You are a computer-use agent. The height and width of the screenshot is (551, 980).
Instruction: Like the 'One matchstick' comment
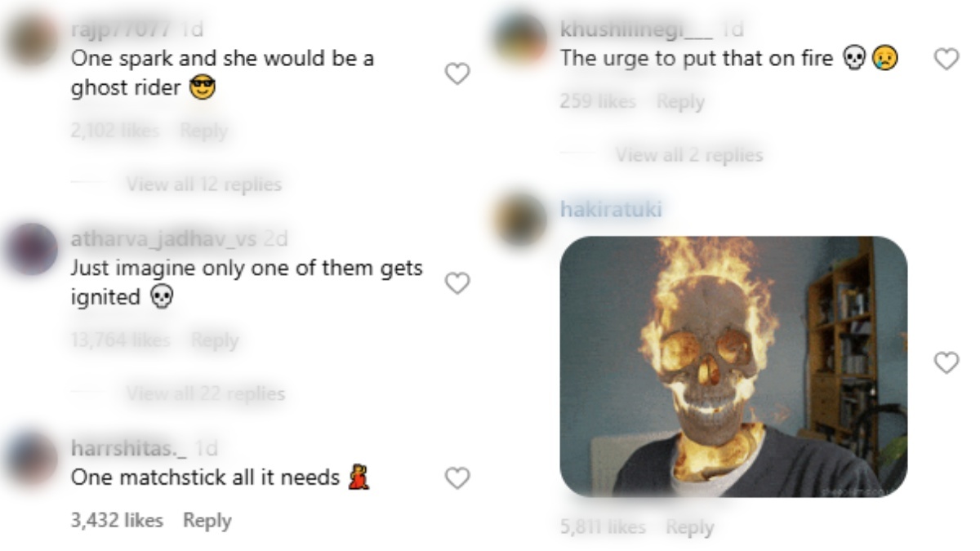tap(457, 478)
